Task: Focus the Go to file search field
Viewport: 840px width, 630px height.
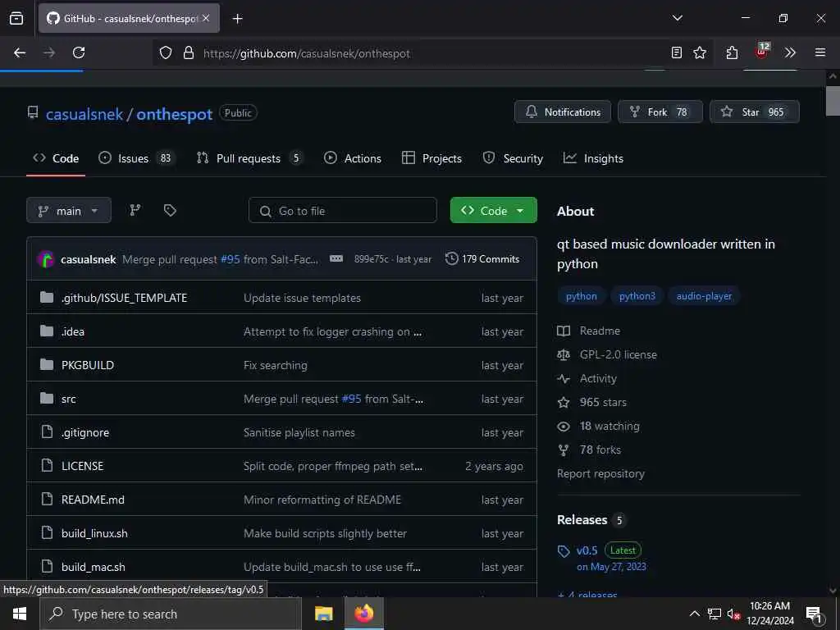Action: pyautogui.click(x=343, y=211)
